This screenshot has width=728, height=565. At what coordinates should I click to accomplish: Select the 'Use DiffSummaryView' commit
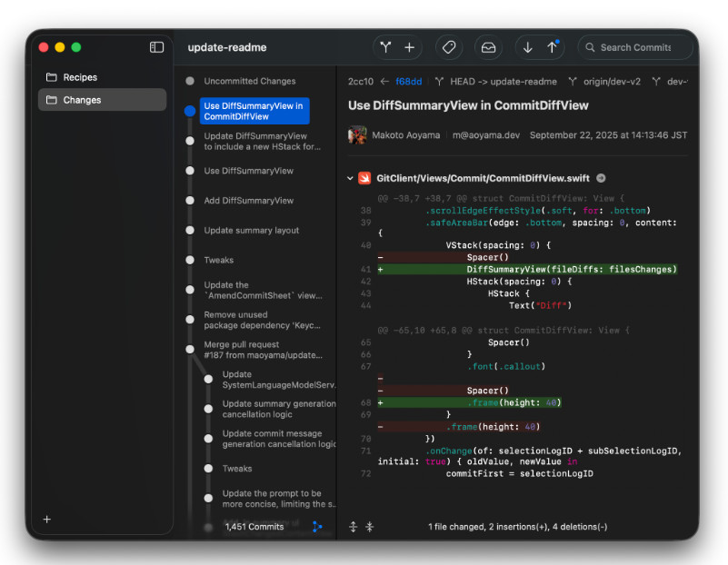coord(248,171)
